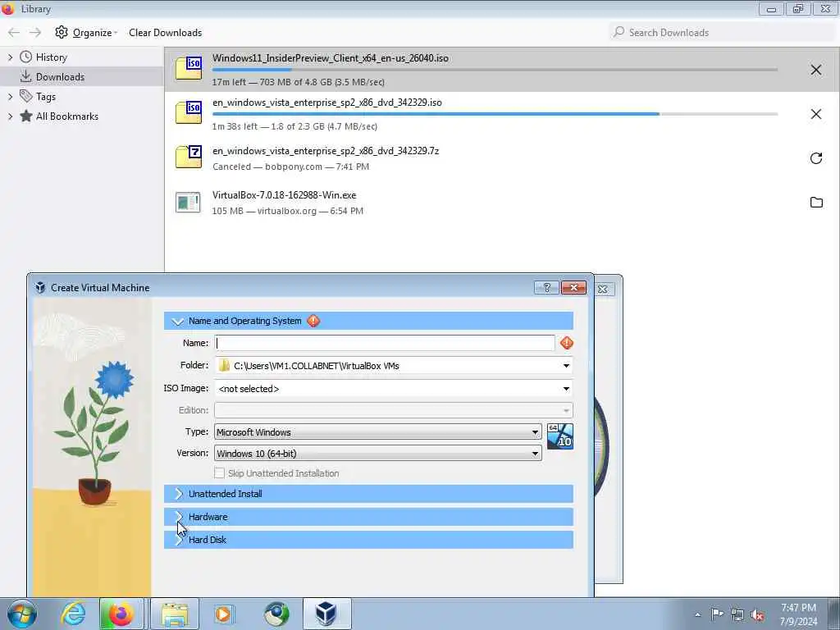Viewport: 840px width, 630px height.
Task: Open the Version dropdown showing Windows 10
Action: [377, 453]
